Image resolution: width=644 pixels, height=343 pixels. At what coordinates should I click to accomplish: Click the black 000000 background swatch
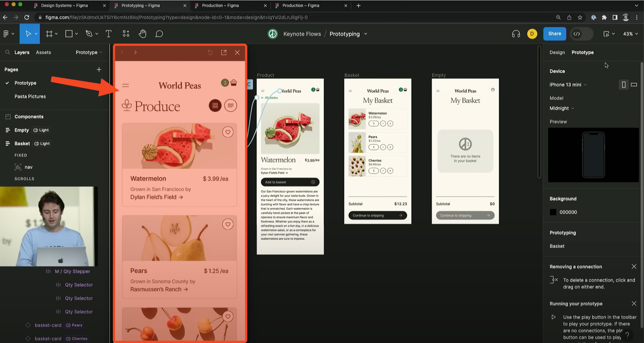click(x=553, y=212)
